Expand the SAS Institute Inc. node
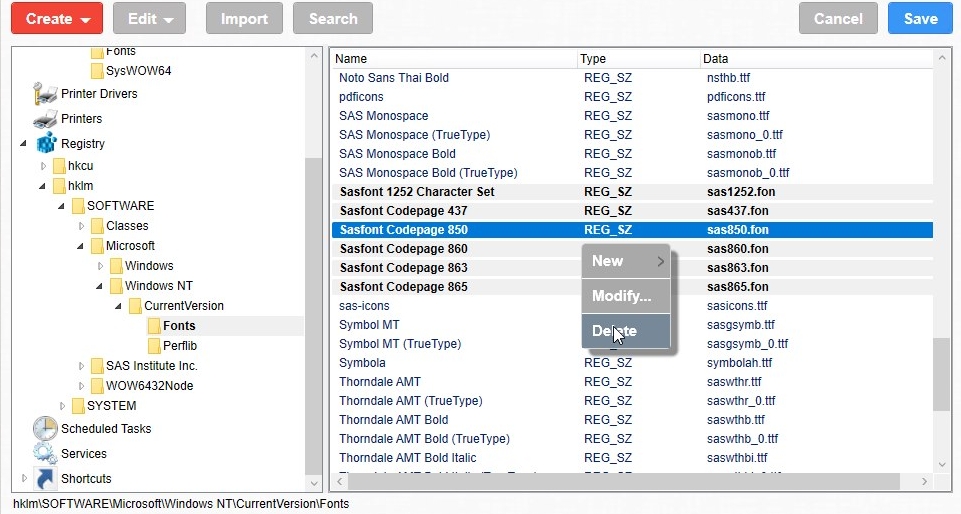Image resolution: width=961 pixels, height=514 pixels. tap(81, 366)
